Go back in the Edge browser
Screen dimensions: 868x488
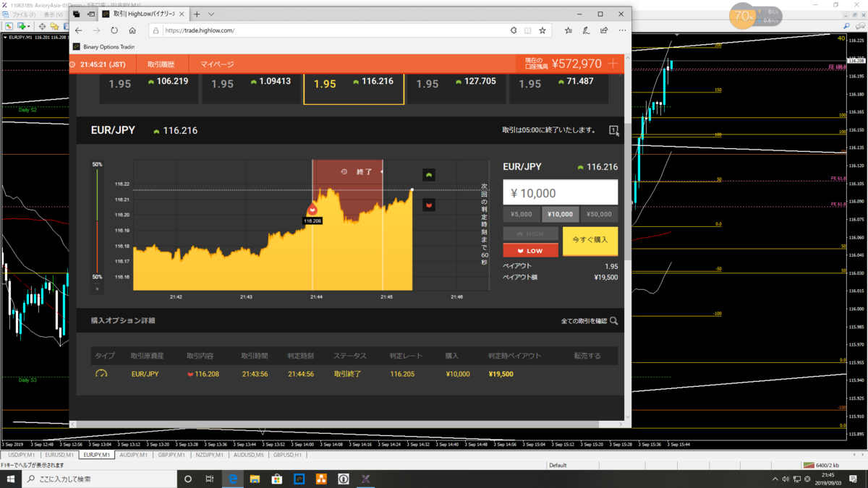click(x=78, y=30)
